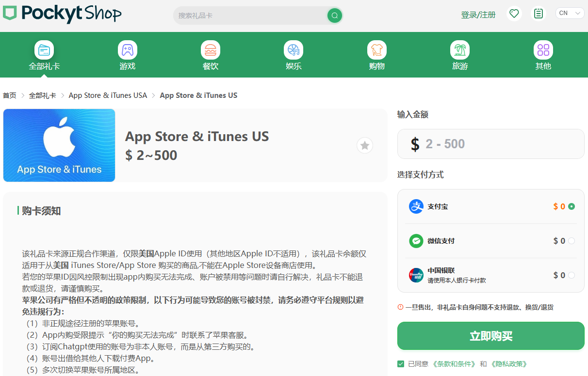Click the 娱乐 ball icon
The width and height of the screenshot is (588, 376).
(x=294, y=50)
